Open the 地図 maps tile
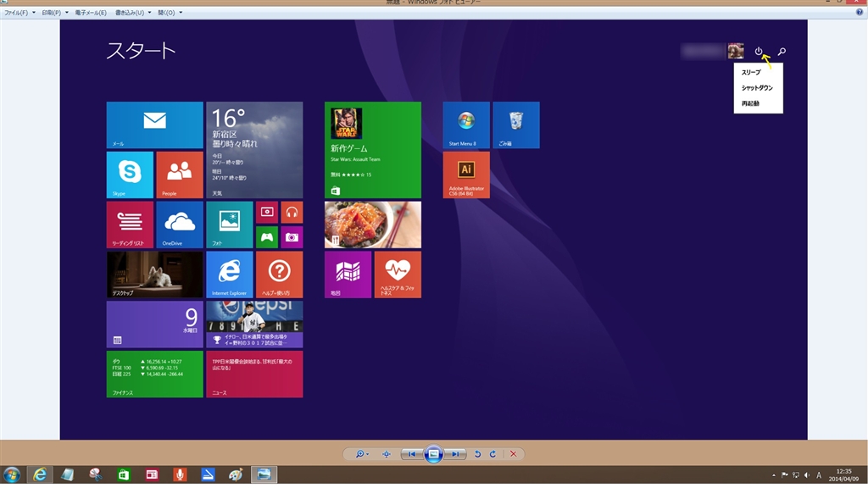The image size is (868, 488). [348, 274]
